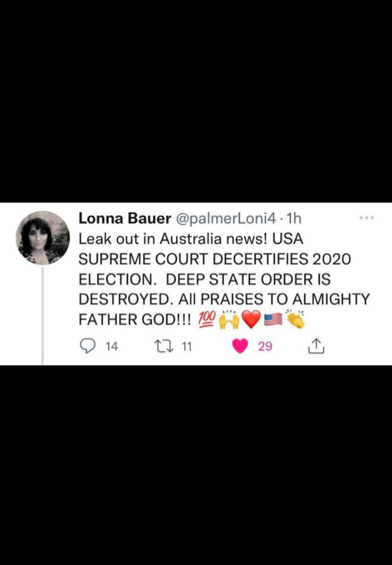
Task: Click the retweet arrows icon
Action: click(x=167, y=347)
